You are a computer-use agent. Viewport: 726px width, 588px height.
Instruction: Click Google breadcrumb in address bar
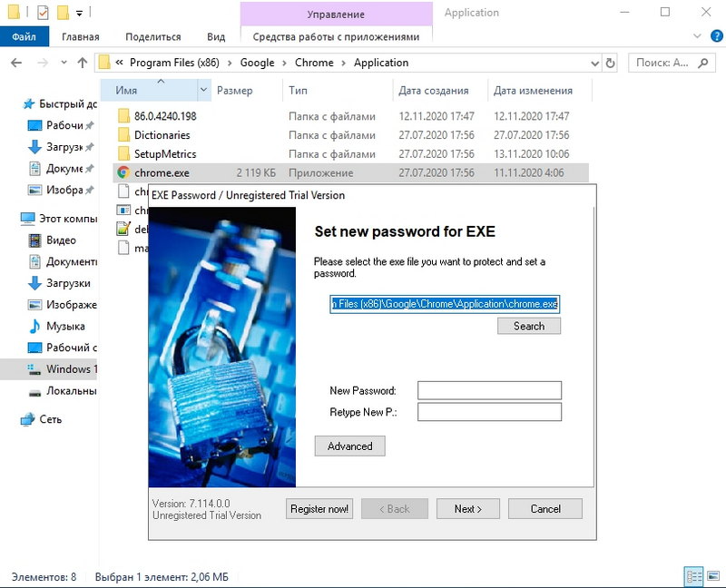(257, 63)
